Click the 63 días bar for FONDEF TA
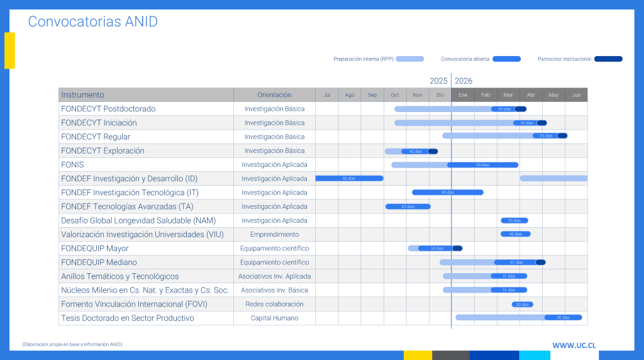The image size is (644, 360). pyautogui.click(x=408, y=206)
